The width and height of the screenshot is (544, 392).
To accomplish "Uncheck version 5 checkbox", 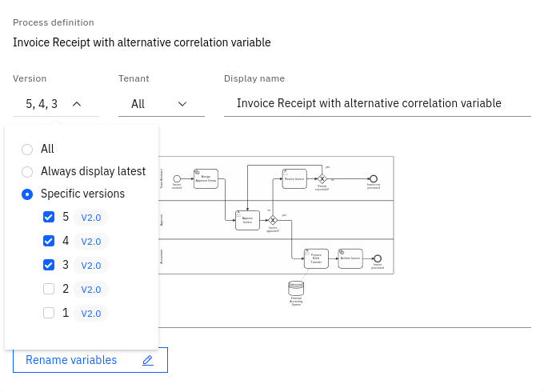I will [49, 217].
